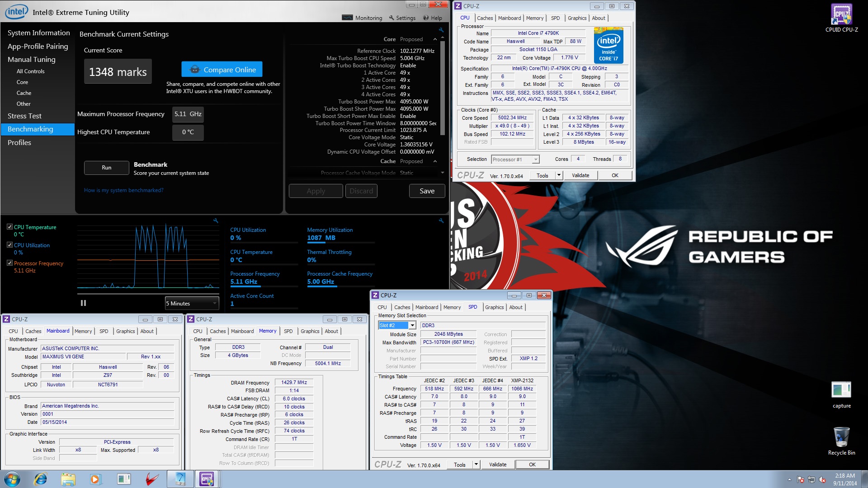Switch to Intel XTU taskbar button

pyautogui.click(x=180, y=479)
